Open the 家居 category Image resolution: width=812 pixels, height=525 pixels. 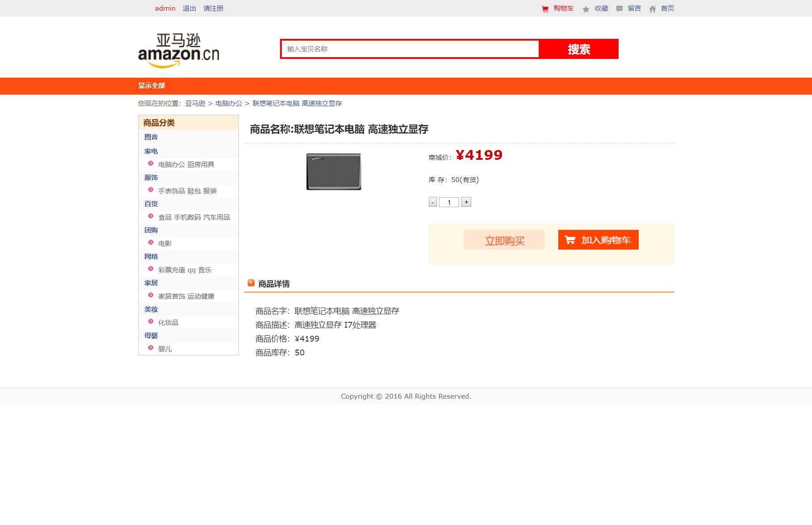pyautogui.click(x=151, y=283)
